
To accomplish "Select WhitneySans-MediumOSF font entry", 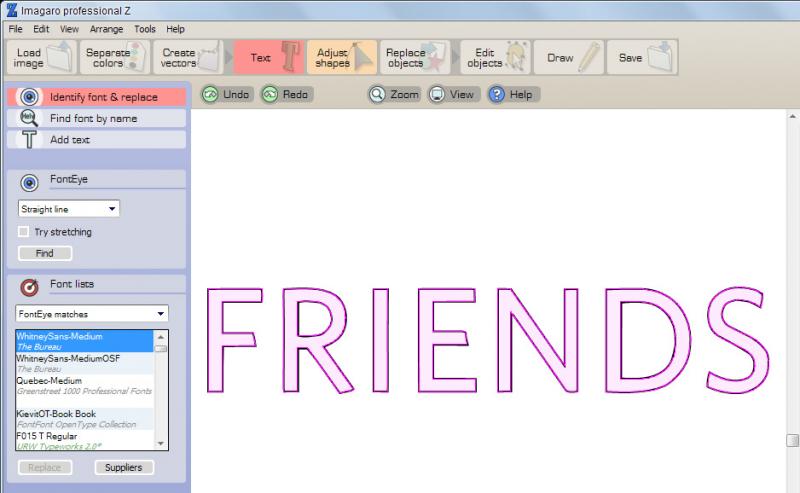I will (x=84, y=363).
